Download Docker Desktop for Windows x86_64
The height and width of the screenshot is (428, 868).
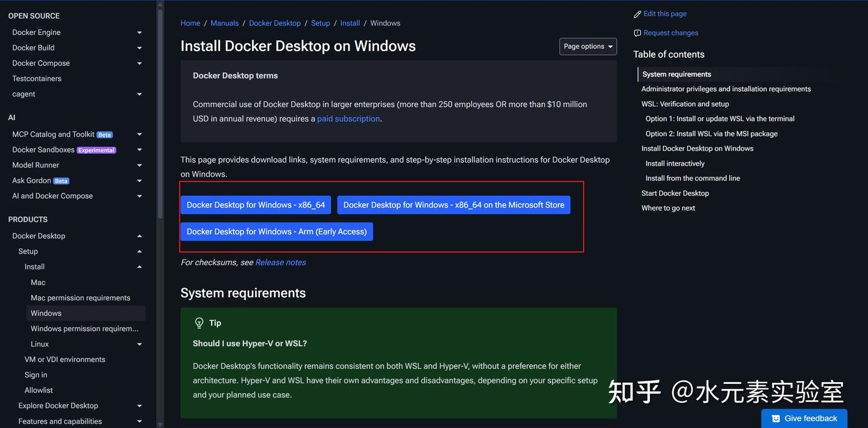pos(256,205)
